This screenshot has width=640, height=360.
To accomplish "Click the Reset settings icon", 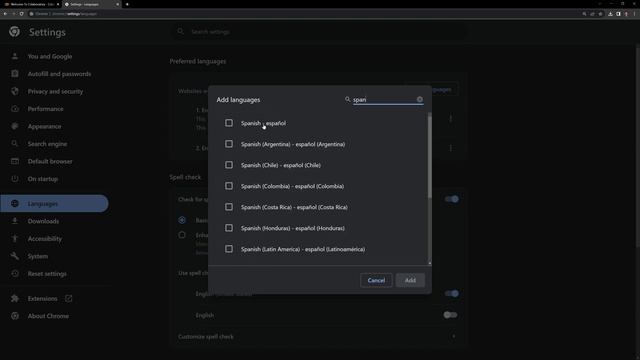I will [x=15, y=273].
